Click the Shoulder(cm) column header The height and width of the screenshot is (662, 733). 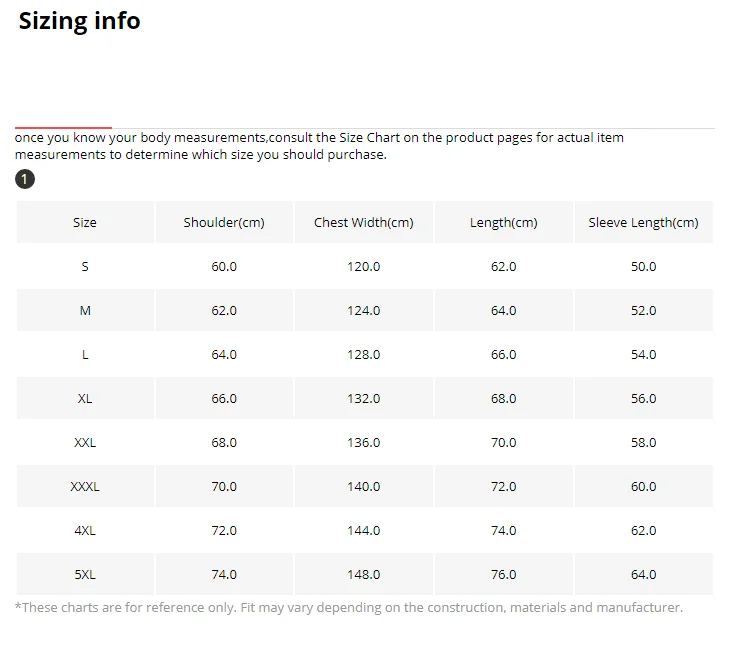(224, 222)
